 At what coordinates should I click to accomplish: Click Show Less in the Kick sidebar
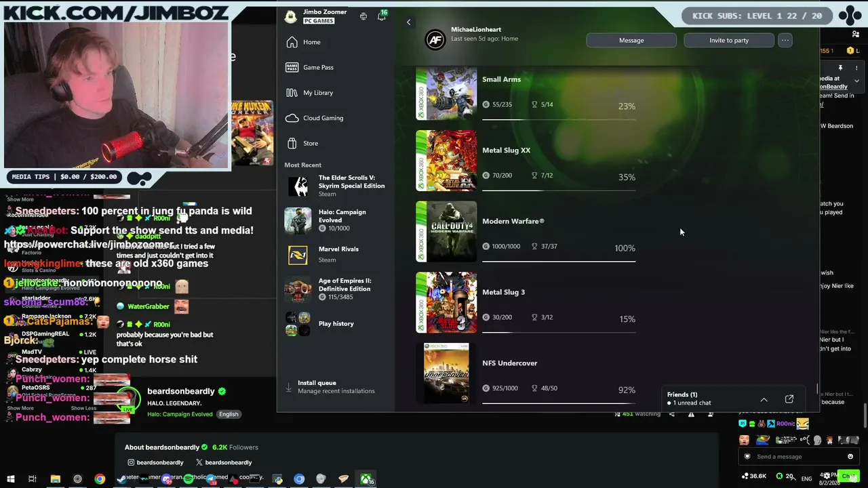click(x=83, y=408)
